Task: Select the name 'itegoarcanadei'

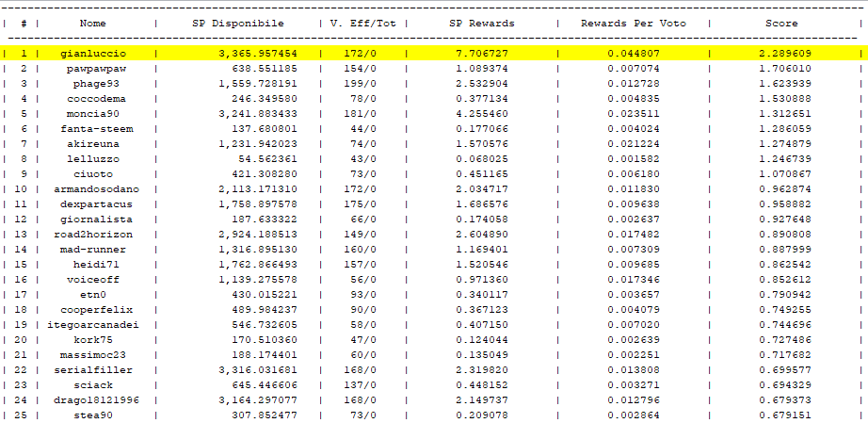Action: pos(93,324)
